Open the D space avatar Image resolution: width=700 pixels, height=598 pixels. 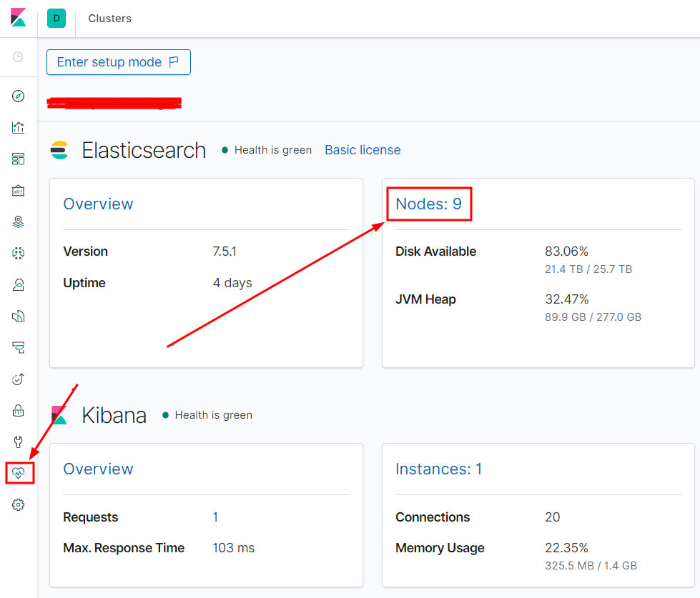tap(56, 19)
